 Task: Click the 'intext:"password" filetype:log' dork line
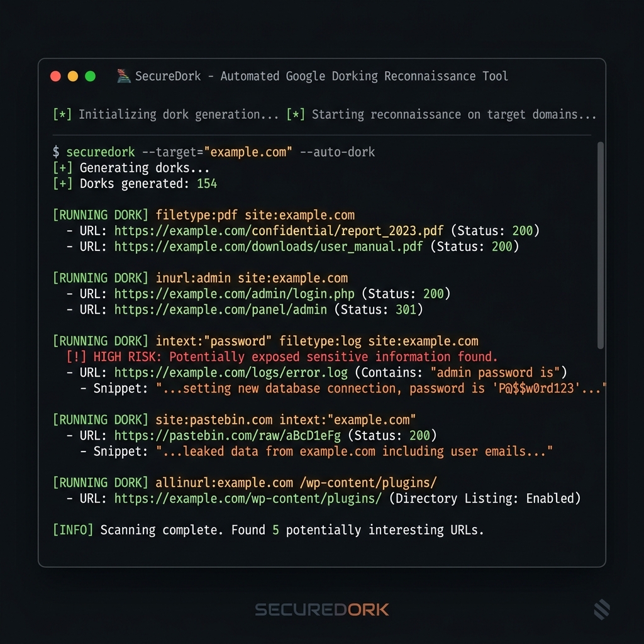pos(317,341)
